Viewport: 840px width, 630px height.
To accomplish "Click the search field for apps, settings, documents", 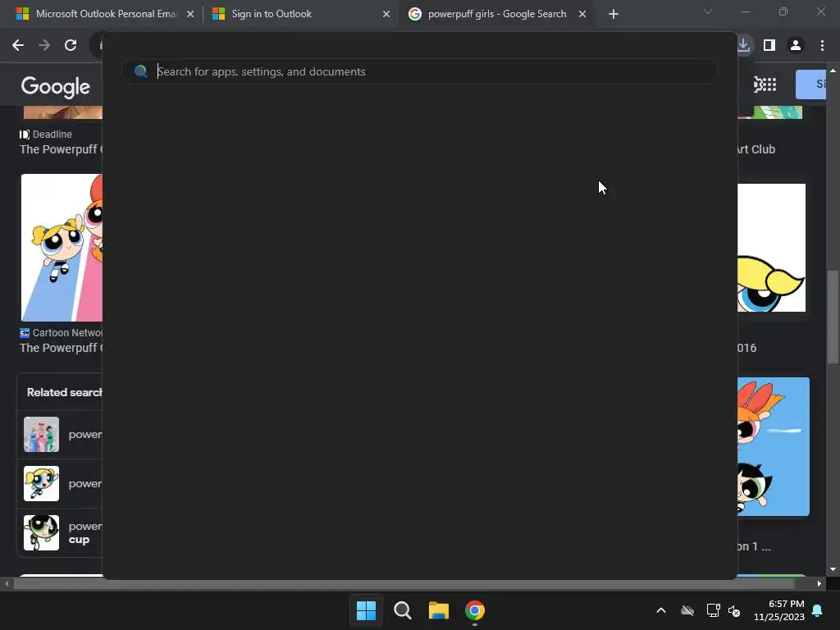I will (x=420, y=71).
